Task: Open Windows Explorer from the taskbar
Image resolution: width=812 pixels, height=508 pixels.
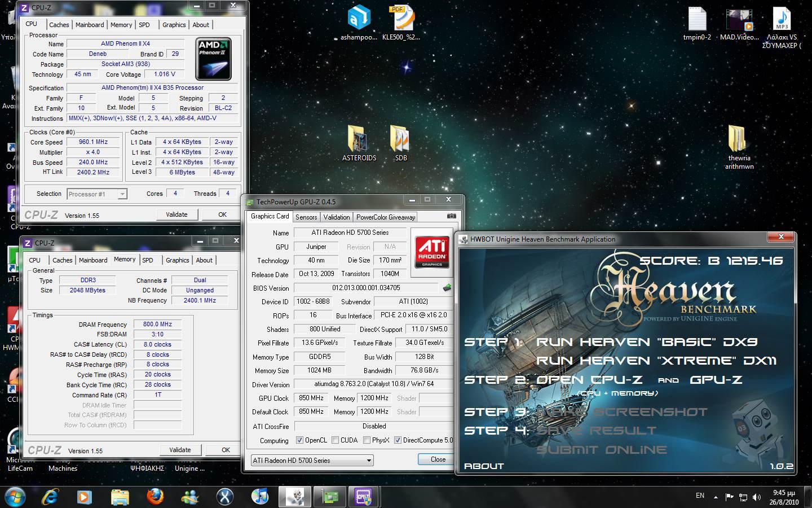Action: (x=120, y=497)
